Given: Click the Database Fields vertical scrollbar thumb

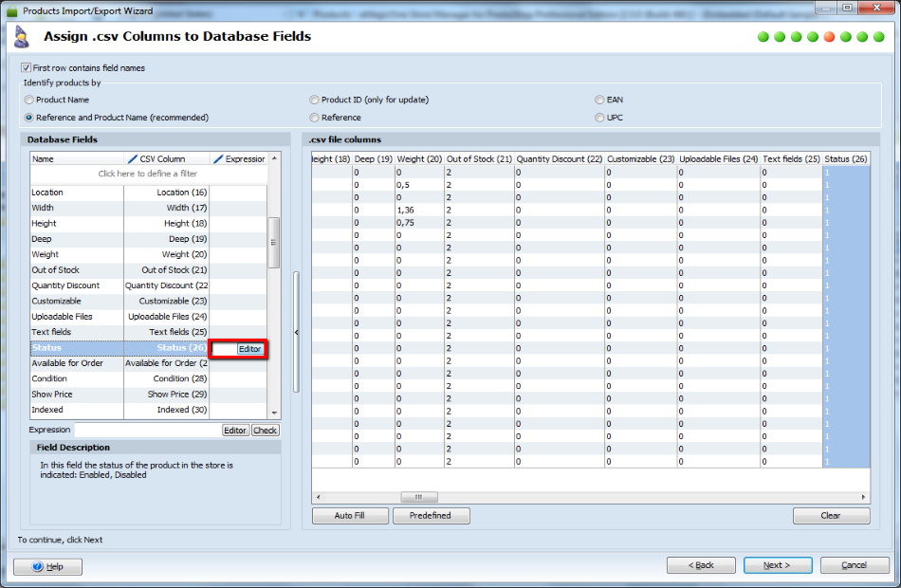Looking at the screenshot, I should pos(274,242).
